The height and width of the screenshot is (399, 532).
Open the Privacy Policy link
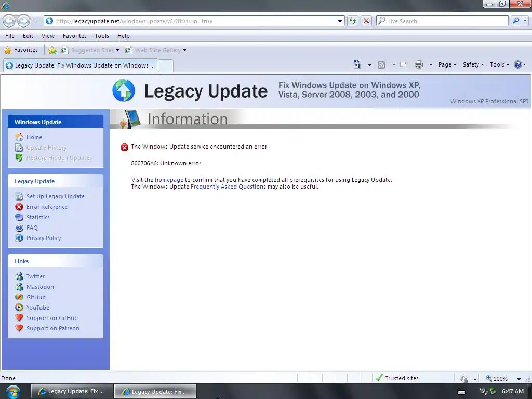44,238
